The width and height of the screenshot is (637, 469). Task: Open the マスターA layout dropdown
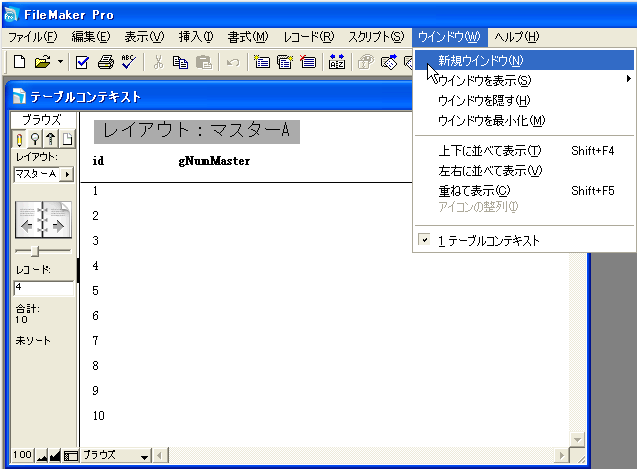click(67, 174)
